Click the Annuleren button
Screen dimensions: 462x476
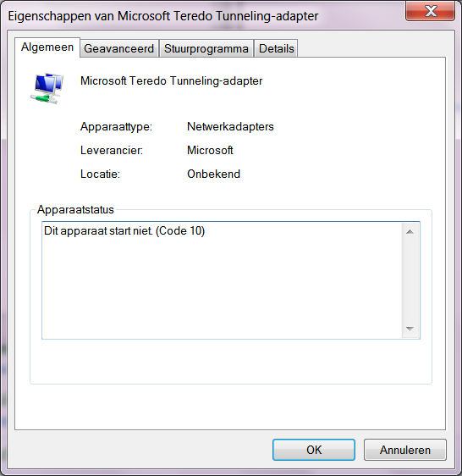point(405,450)
